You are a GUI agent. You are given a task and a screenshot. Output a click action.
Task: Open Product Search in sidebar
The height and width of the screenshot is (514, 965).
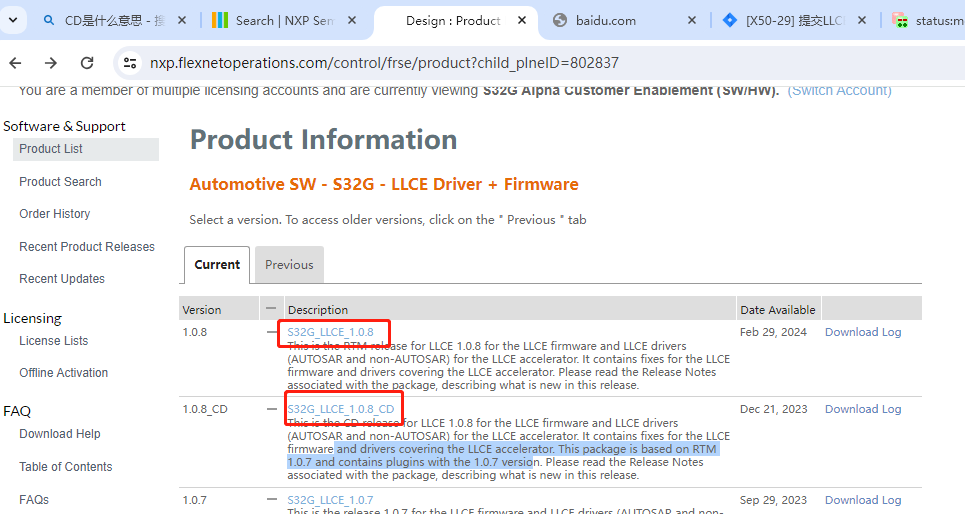60,182
